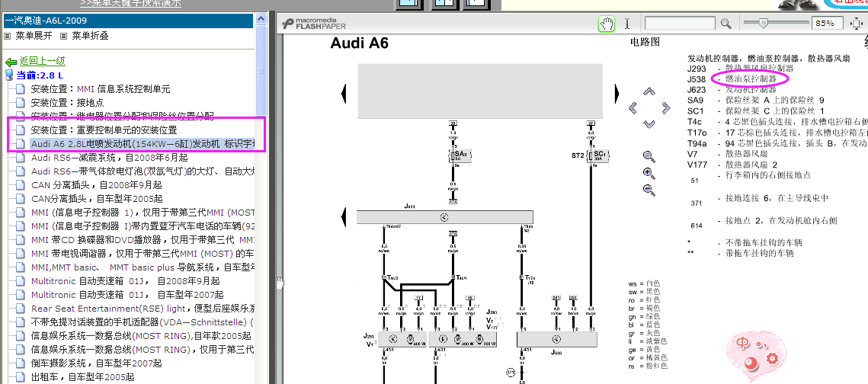Viewport: 868px width, 384px height.
Task: Click the menu panel vertical scrollbar thumb
Action: coord(261,70)
